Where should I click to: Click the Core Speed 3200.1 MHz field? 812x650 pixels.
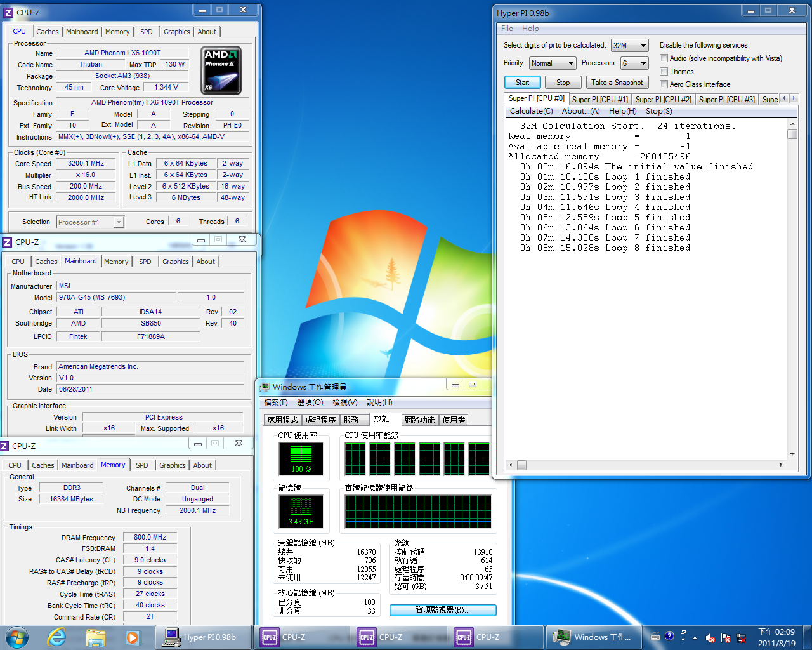coord(86,164)
